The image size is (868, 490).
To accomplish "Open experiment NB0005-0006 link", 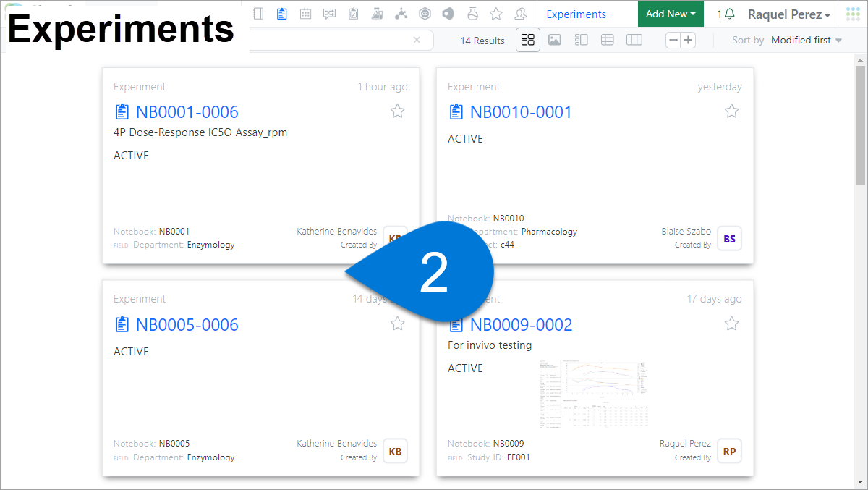I will point(187,325).
